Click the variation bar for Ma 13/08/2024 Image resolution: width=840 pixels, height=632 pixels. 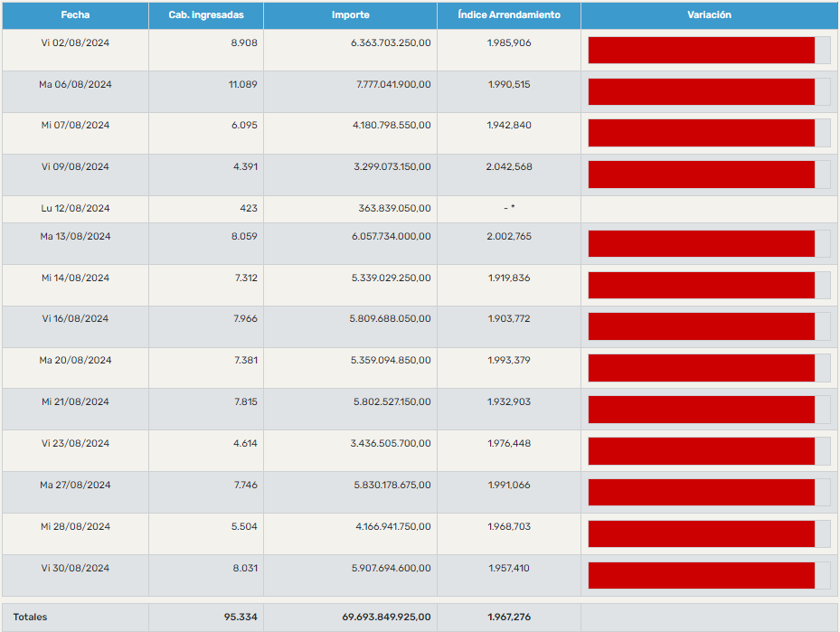pos(702,243)
